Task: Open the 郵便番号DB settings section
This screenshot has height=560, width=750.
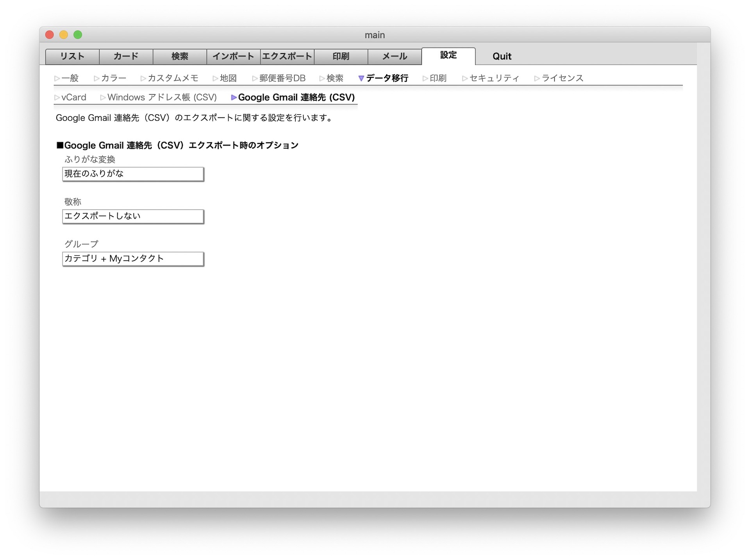Action: click(279, 78)
